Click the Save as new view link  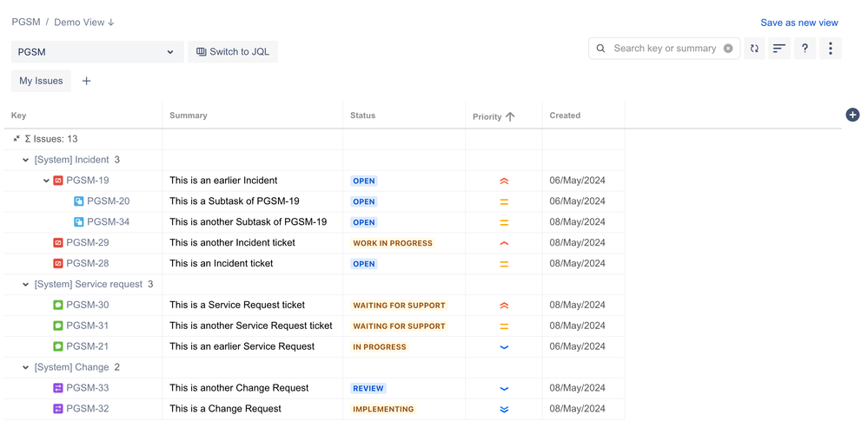point(799,23)
